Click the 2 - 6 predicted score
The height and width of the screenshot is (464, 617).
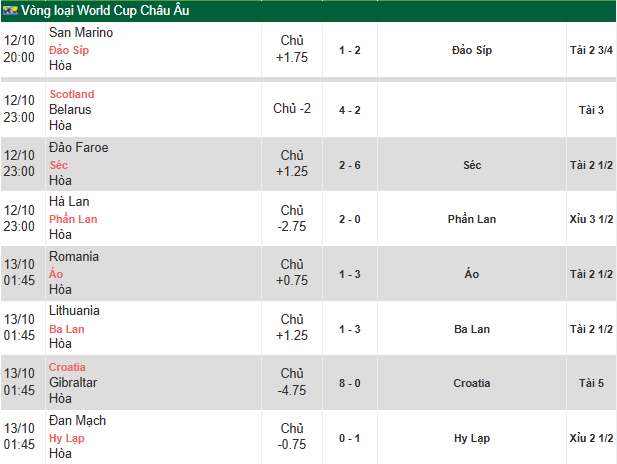350,164
